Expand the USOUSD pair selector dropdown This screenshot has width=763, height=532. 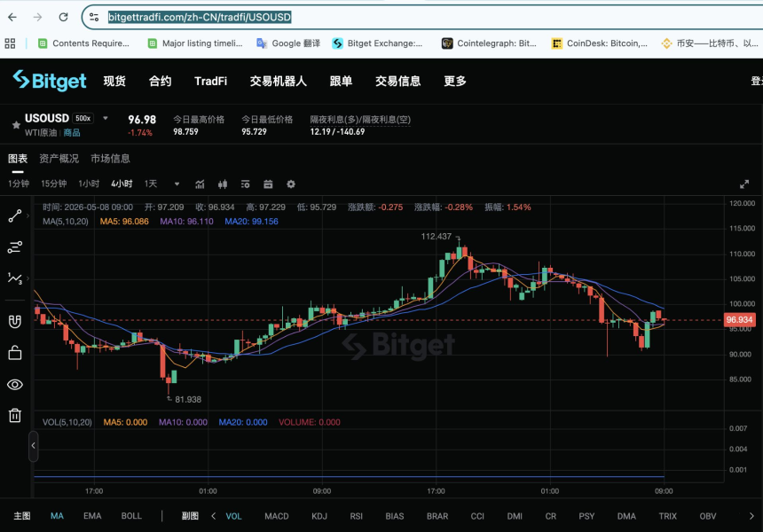(x=106, y=118)
